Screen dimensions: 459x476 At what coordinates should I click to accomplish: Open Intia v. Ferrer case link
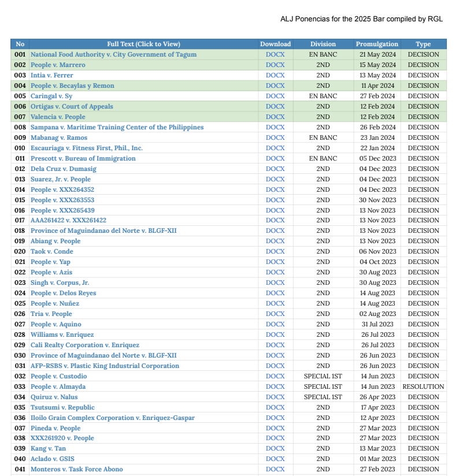(x=51, y=75)
